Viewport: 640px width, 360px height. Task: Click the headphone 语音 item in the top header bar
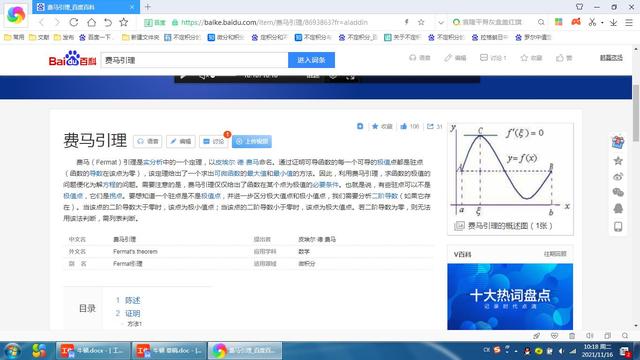point(420,58)
